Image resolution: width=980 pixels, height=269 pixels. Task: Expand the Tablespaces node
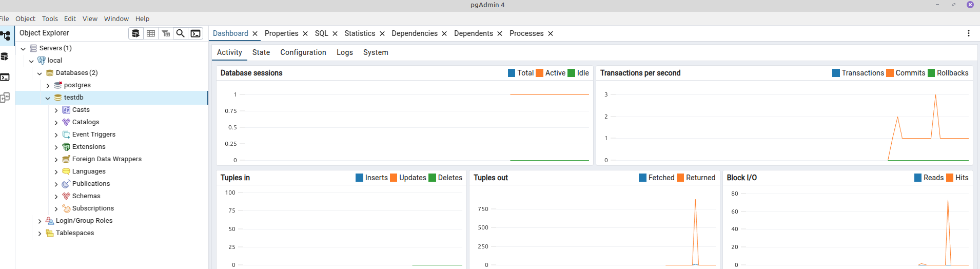(x=40, y=234)
